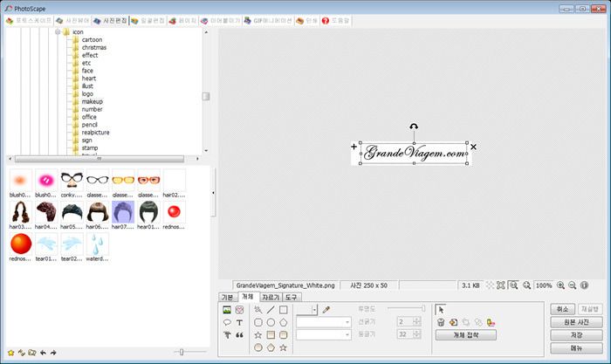This screenshot has height=364, width=611.
Task: Click the folder tree scroll down arrow
Action: pyautogui.click(x=206, y=150)
